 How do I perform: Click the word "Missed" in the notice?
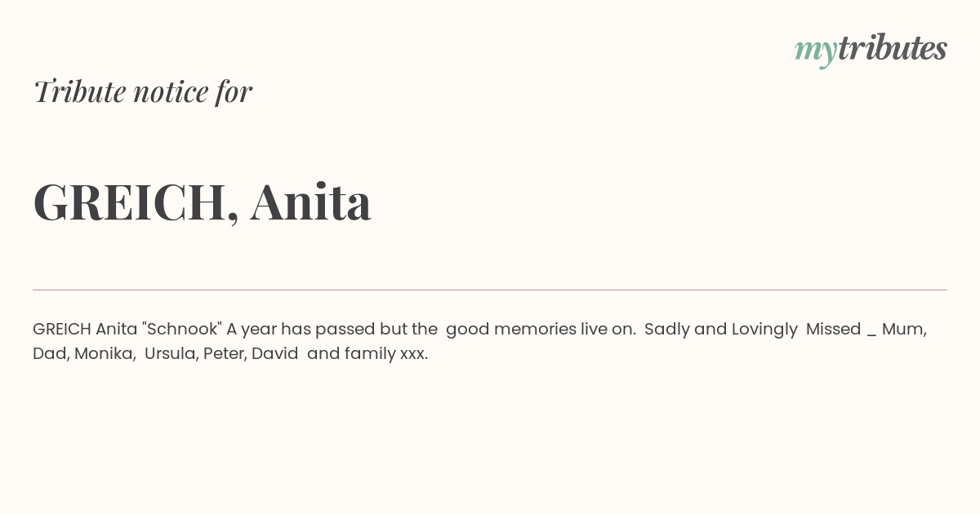coord(833,329)
